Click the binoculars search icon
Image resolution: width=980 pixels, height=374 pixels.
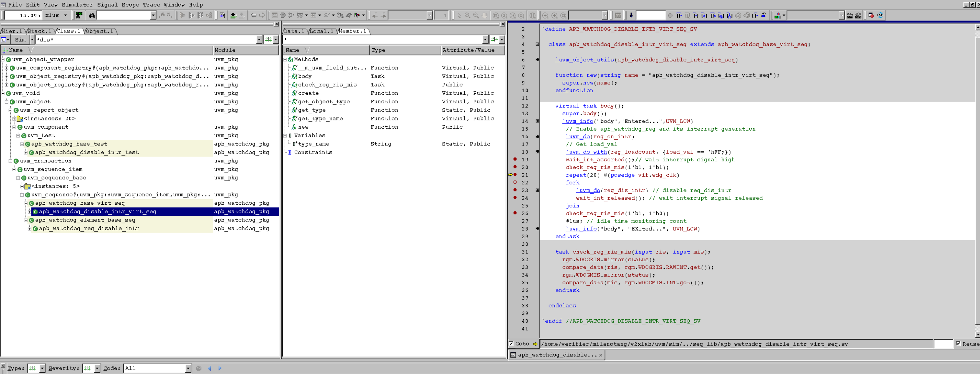click(x=92, y=16)
